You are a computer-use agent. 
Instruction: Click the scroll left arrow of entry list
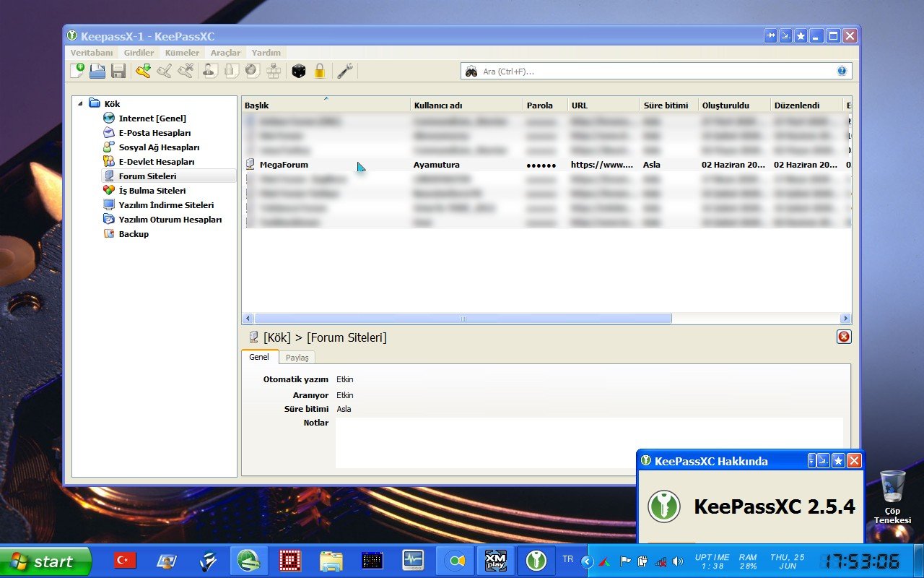[248, 319]
